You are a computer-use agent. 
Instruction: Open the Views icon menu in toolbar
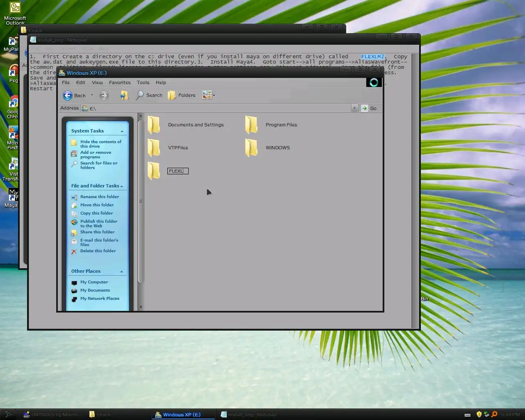tap(208, 95)
